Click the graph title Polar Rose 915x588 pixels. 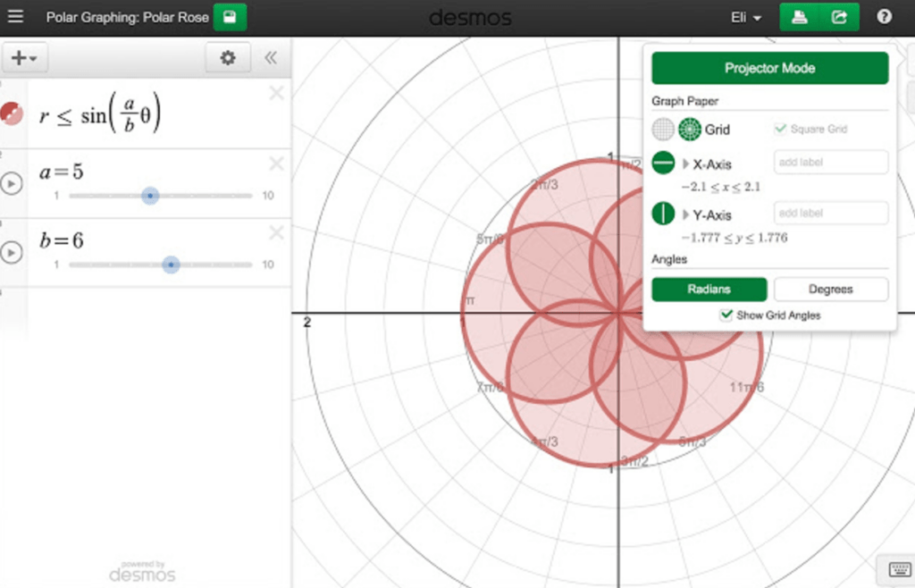pyautogui.click(x=127, y=18)
